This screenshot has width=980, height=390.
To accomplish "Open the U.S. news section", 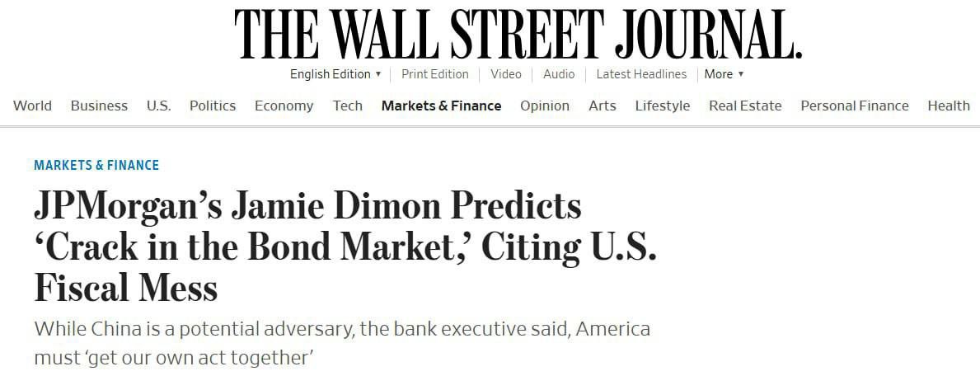I will (158, 106).
